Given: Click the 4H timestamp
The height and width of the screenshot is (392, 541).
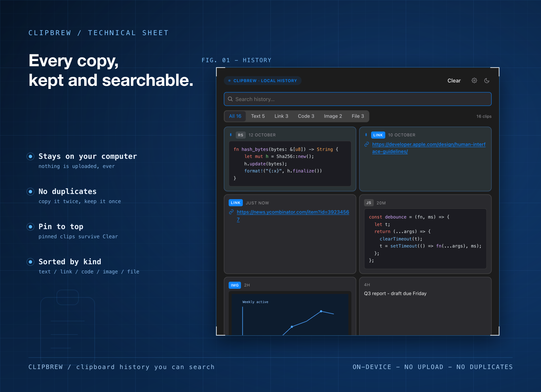Looking at the screenshot, I should (x=367, y=285).
